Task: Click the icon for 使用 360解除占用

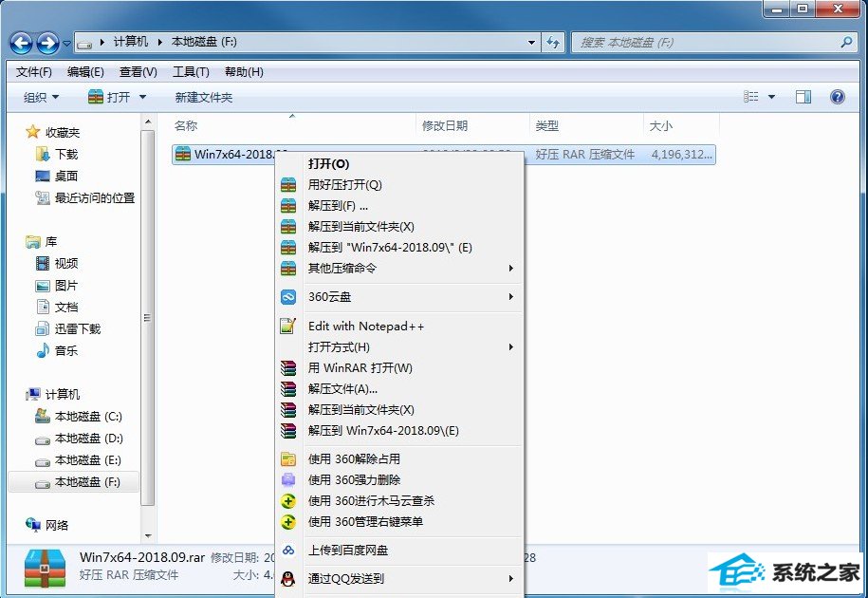Action: [x=288, y=459]
